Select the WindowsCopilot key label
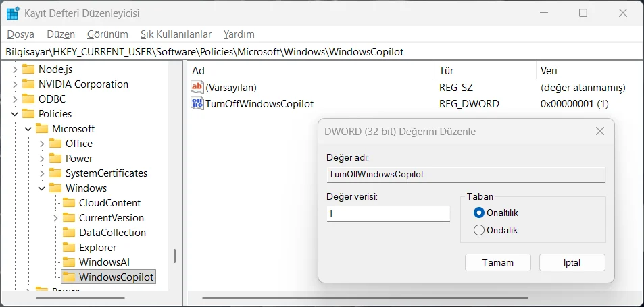 pyautogui.click(x=116, y=277)
